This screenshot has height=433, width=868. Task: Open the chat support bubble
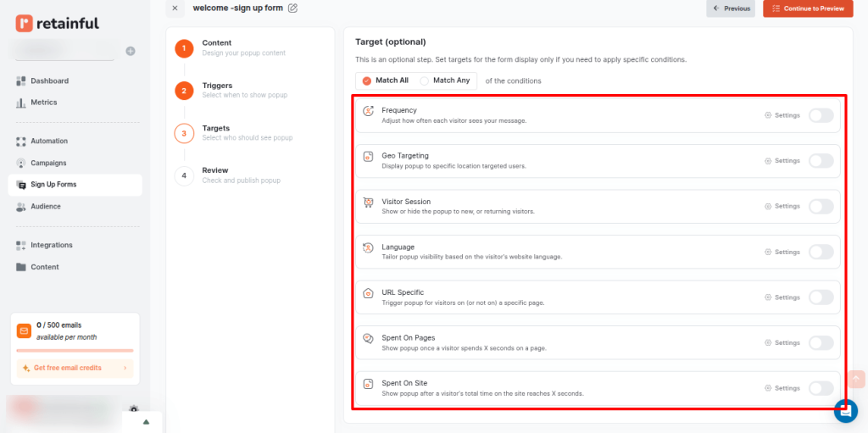coord(846,410)
